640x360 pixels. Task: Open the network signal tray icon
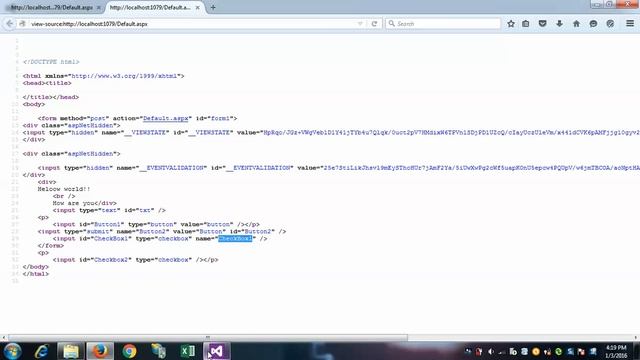click(x=502, y=351)
